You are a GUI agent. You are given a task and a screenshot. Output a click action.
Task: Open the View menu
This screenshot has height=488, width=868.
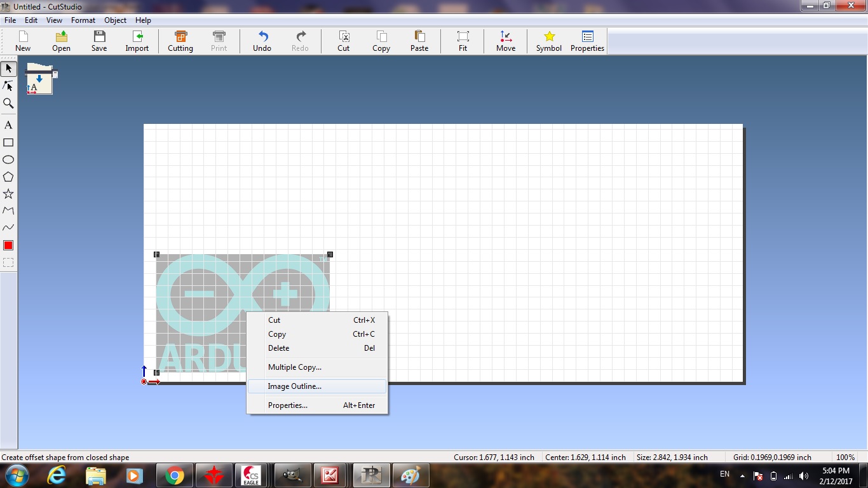pos(54,20)
